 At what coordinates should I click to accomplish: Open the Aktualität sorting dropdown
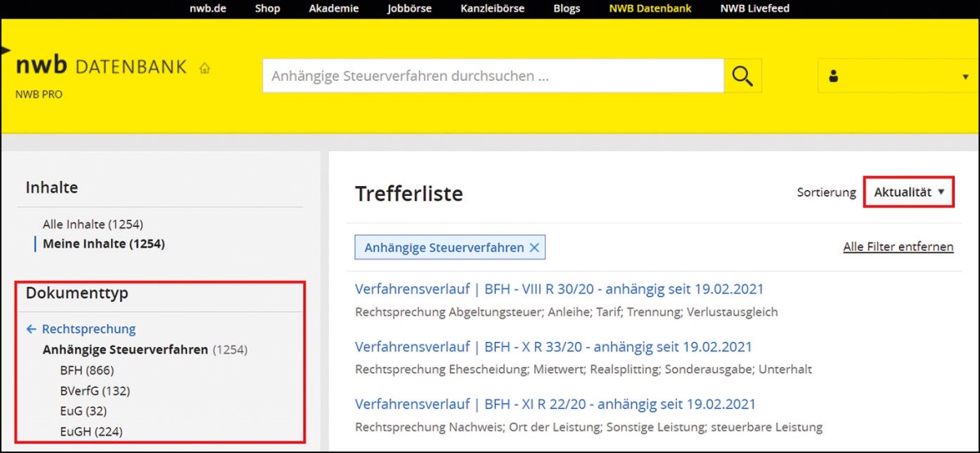pyautogui.click(x=908, y=192)
